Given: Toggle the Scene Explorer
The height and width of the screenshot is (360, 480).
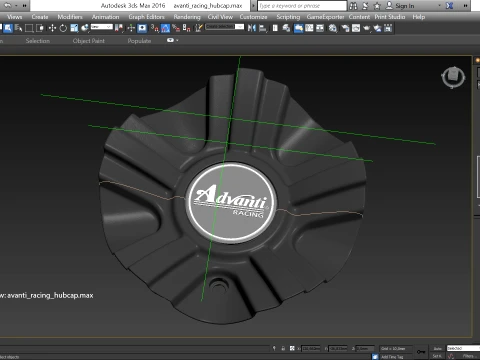Looking at the screenshot, I should click(x=275, y=28).
